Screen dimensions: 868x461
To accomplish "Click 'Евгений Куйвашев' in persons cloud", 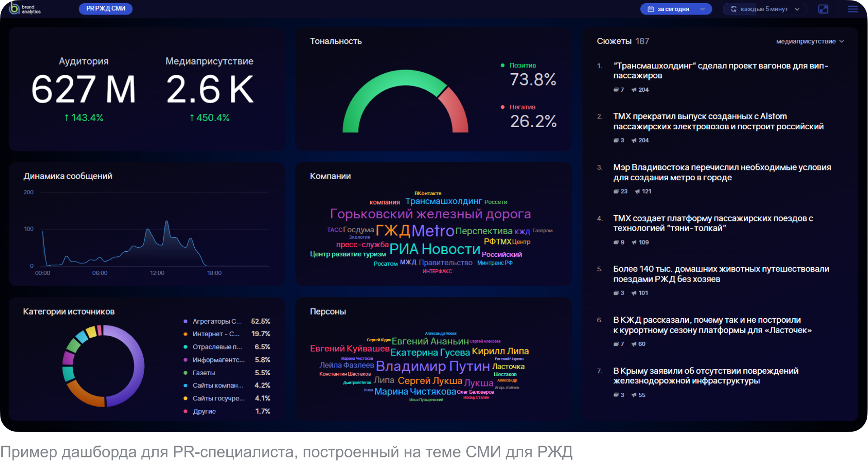I will coord(350,348).
